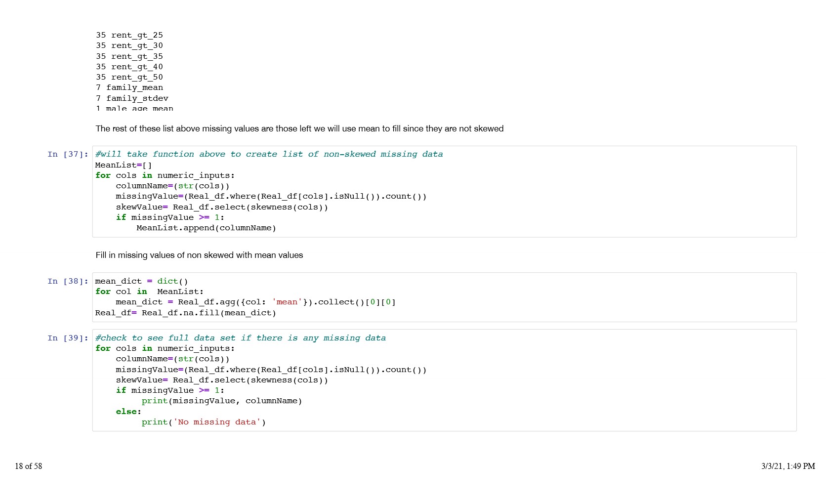
Task: Click the In [37] cell prompt
Action: (68, 154)
